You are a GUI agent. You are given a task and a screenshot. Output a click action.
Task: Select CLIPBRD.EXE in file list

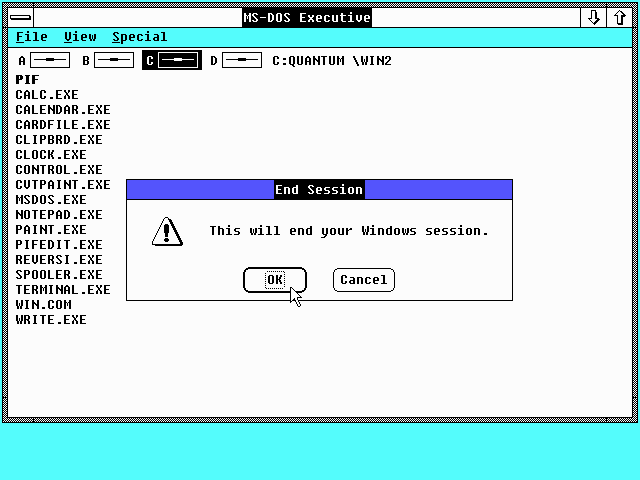58,140
